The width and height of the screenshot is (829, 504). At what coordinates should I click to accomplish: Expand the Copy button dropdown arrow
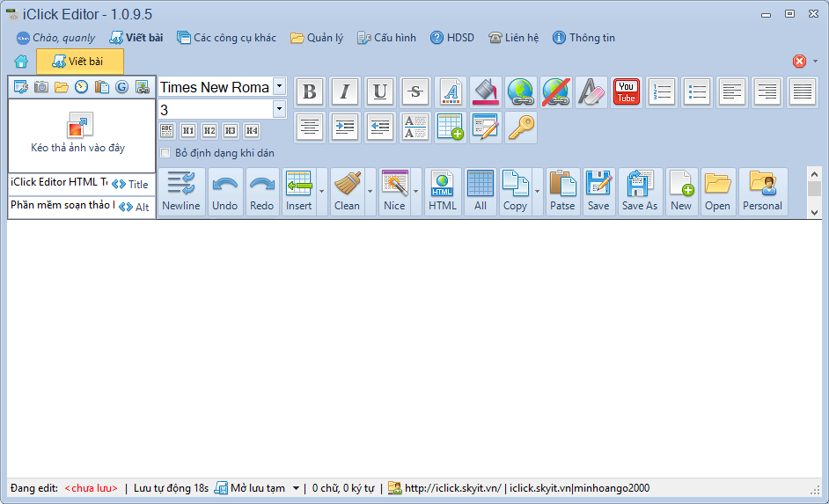pyautogui.click(x=537, y=191)
